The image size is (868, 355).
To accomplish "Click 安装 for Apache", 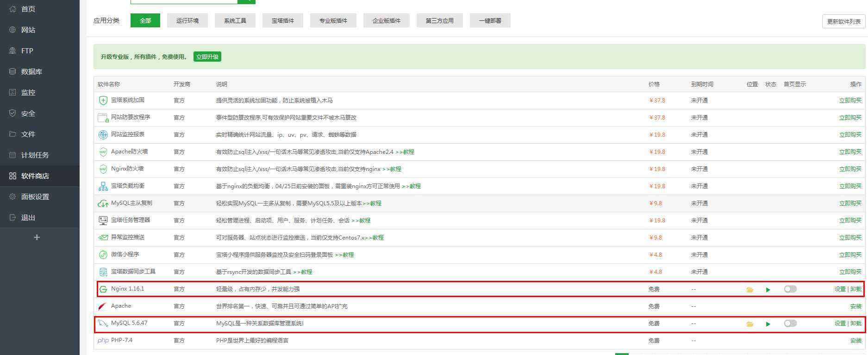I will (x=856, y=306).
